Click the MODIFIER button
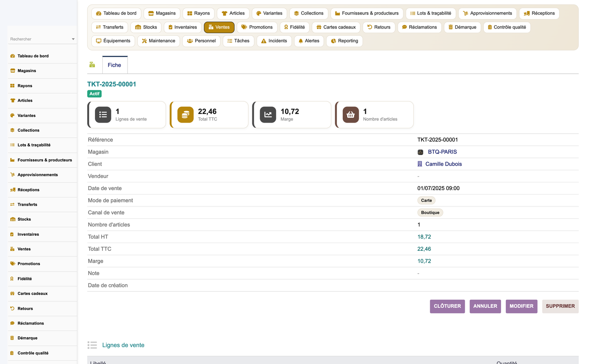The image size is (589, 364). click(x=521, y=306)
